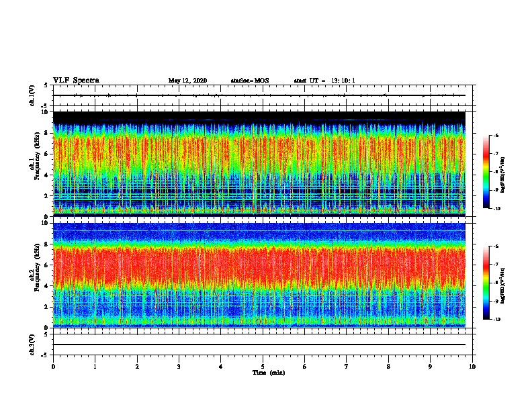Image resolution: width=532 pixels, height=411 pixels.
Task: Click tick label "1" on the Time axis
Action: click(x=95, y=367)
